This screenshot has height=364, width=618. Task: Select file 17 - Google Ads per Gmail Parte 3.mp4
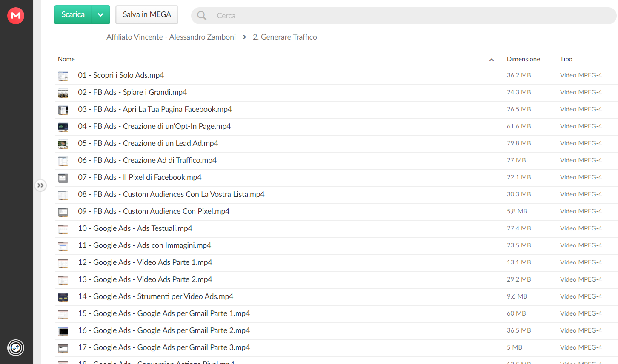(164, 347)
